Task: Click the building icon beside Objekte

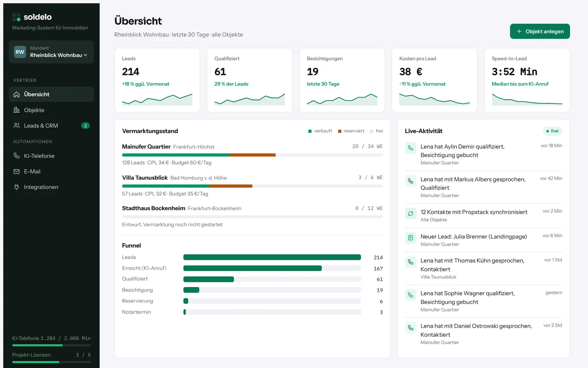Action: tap(17, 110)
